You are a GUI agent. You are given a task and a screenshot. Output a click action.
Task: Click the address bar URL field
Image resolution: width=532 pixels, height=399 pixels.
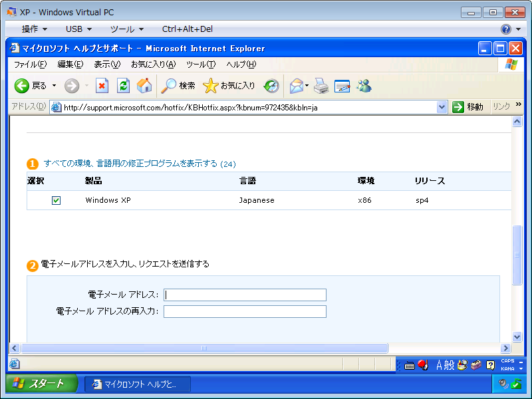click(249, 108)
